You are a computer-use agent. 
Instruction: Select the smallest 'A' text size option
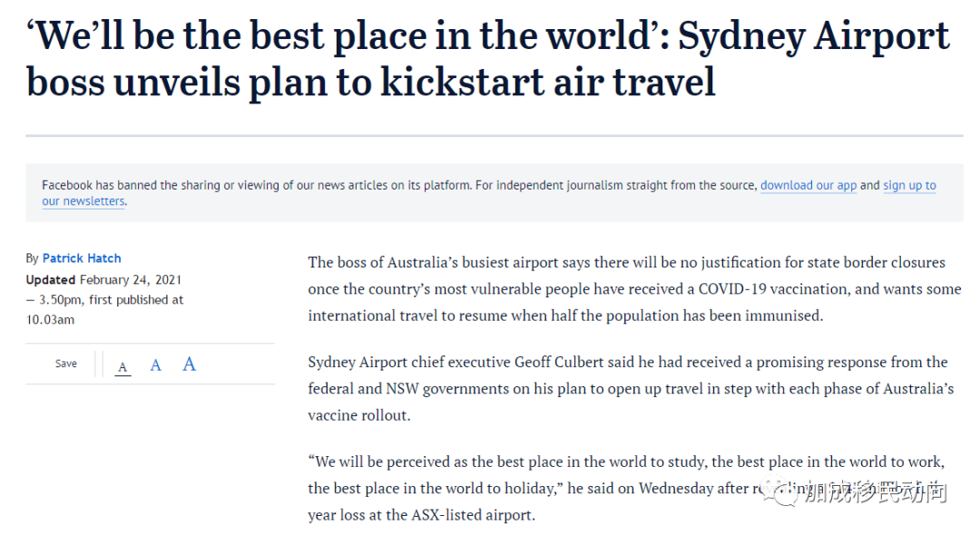coord(123,366)
